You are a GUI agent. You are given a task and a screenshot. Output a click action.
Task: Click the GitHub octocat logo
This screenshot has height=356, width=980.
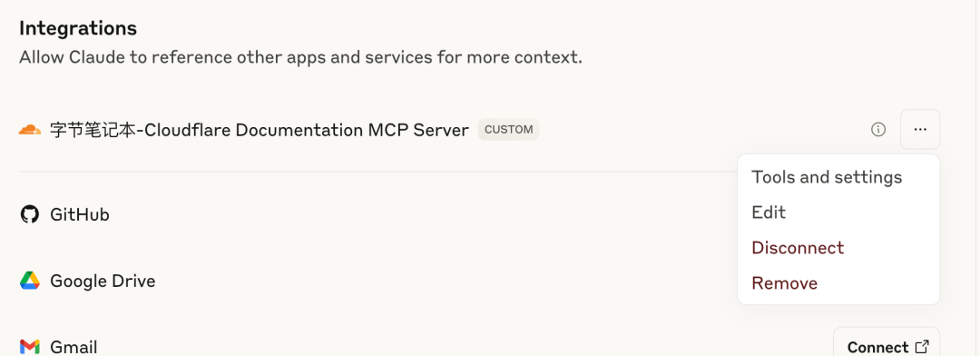point(29,214)
